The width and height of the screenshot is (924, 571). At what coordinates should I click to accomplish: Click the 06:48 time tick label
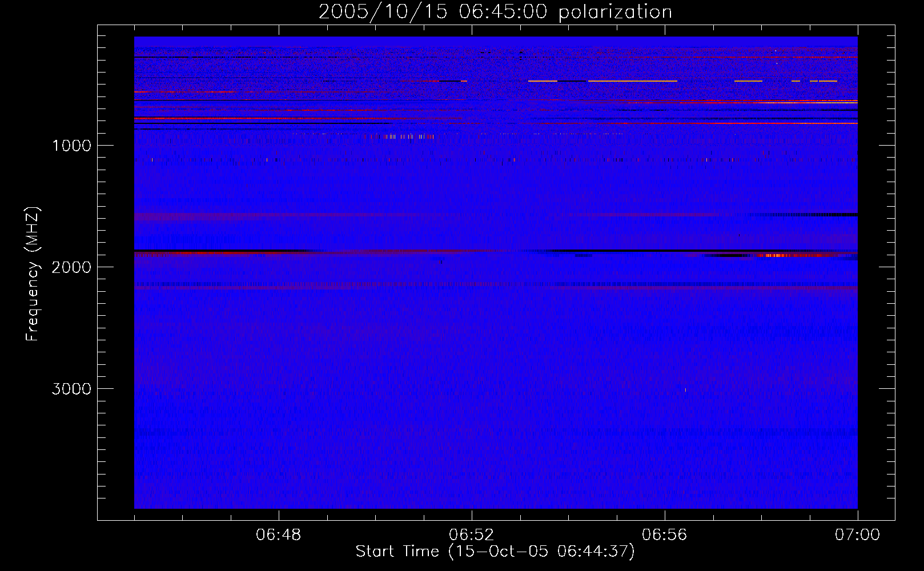pos(279,535)
